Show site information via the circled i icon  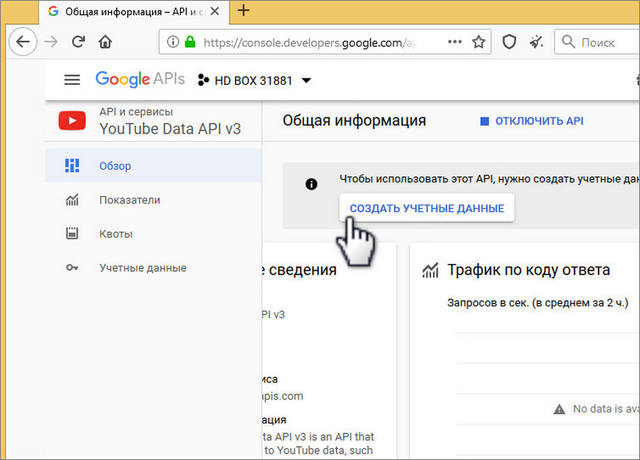tap(173, 42)
